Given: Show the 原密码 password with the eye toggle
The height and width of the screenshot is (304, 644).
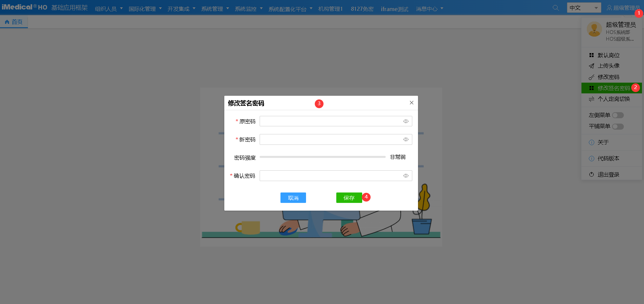Looking at the screenshot, I should [x=406, y=121].
